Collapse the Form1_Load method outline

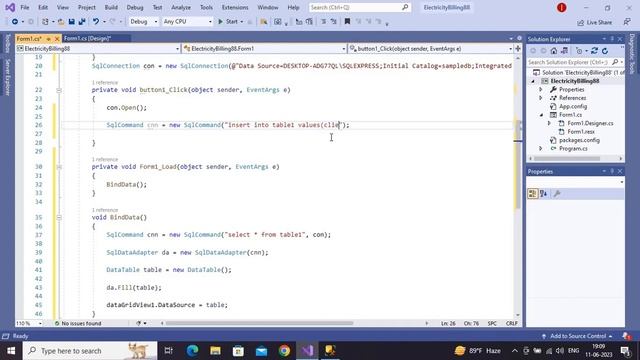point(59,167)
